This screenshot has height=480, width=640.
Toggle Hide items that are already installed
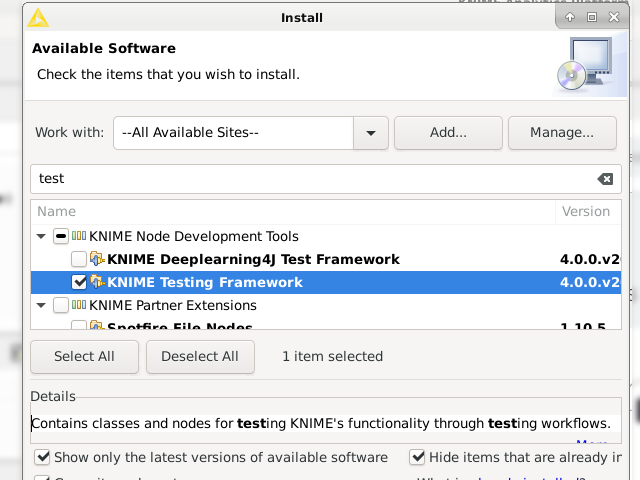click(x=417, y=457)
